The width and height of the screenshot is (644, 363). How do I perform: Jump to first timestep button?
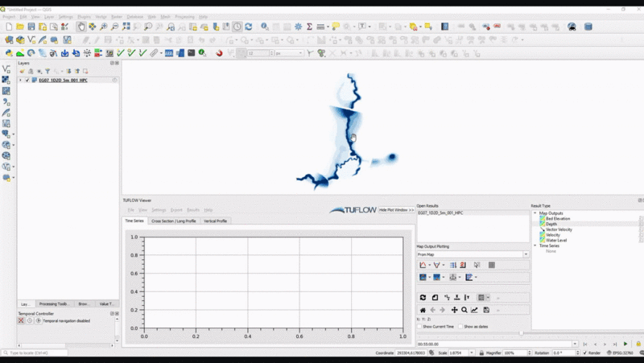pyautogui.click(x=585, y=344)
